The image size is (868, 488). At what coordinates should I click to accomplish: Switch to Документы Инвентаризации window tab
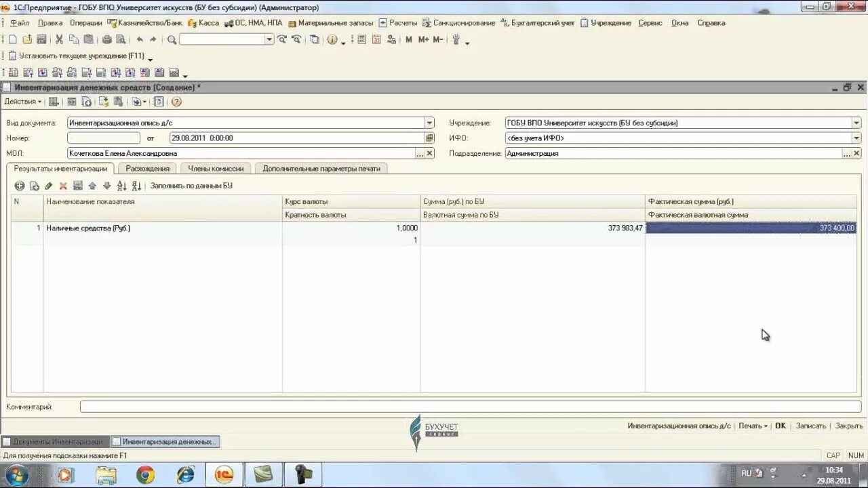click(x=54, y=442)
